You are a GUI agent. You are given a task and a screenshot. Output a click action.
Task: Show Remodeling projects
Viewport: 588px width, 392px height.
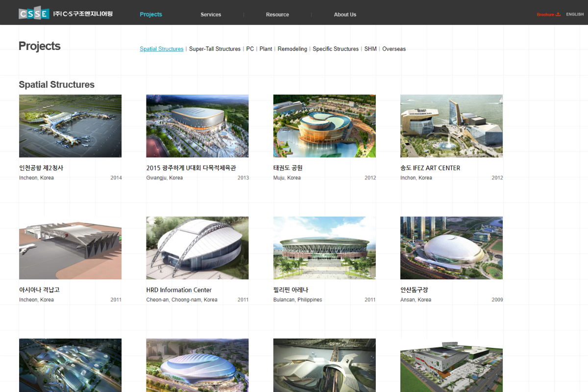pos(292,49)
